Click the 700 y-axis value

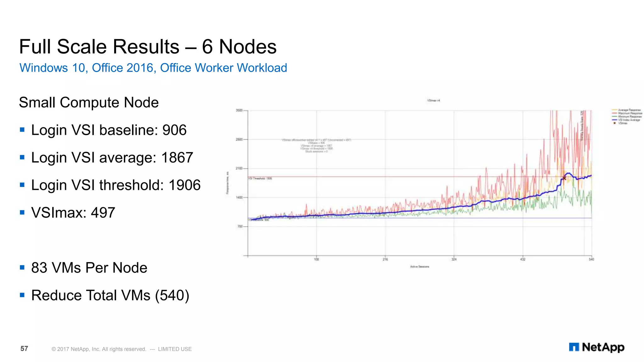(x=240, y=226)
